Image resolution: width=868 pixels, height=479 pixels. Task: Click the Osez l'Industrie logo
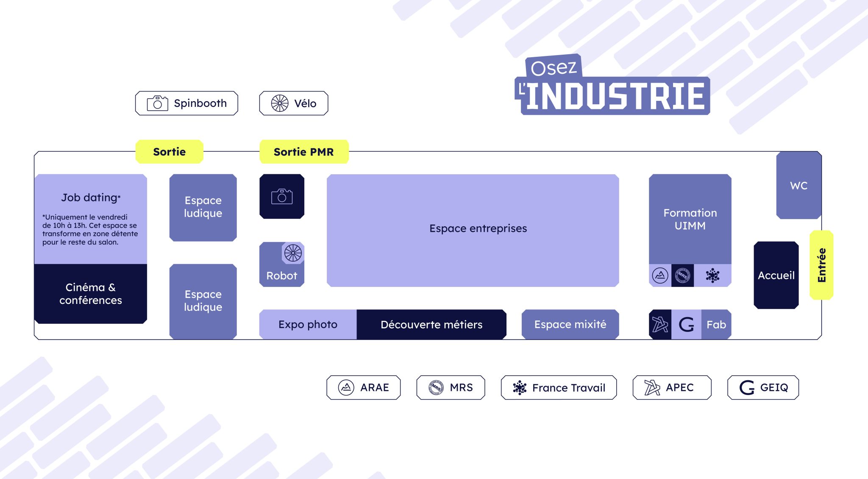(x=612, y=86)
